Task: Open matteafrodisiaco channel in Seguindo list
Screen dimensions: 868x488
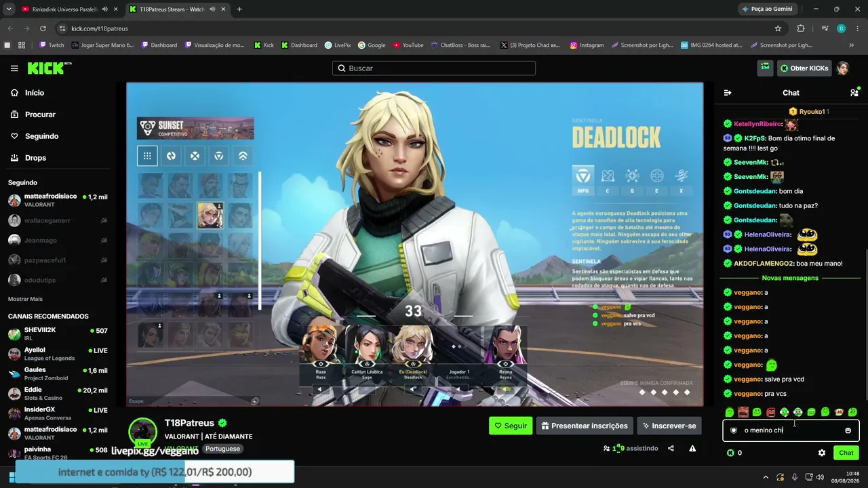Action: click(x=58, y=201)
